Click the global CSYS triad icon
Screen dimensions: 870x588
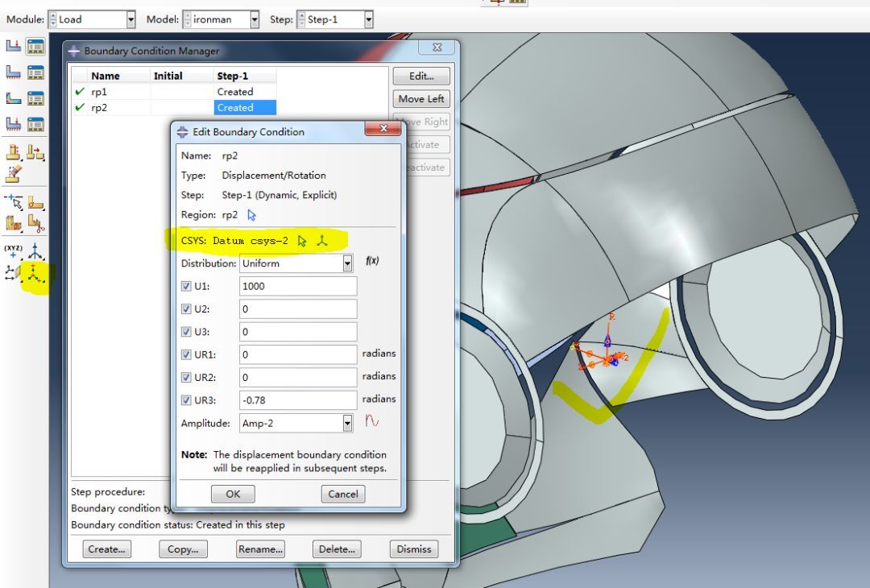[x=322, y=240]
